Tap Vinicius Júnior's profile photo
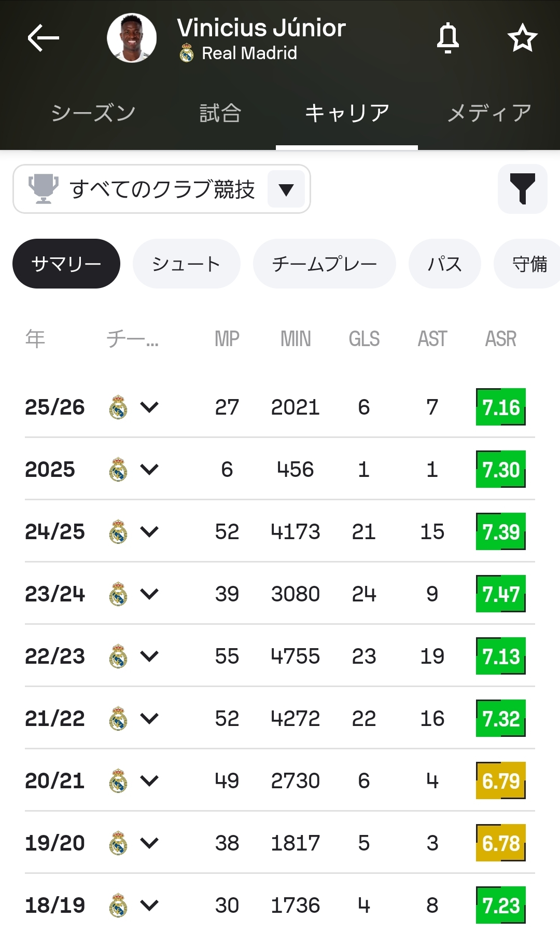Viewport: 560px width, 932px height. (x=132, y=38)
